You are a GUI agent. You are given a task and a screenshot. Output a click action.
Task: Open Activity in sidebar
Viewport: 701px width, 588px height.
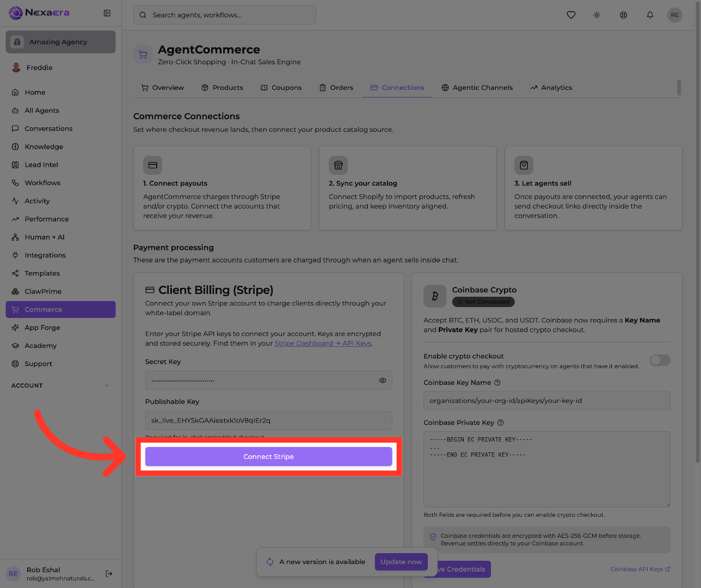click(60, 201)
